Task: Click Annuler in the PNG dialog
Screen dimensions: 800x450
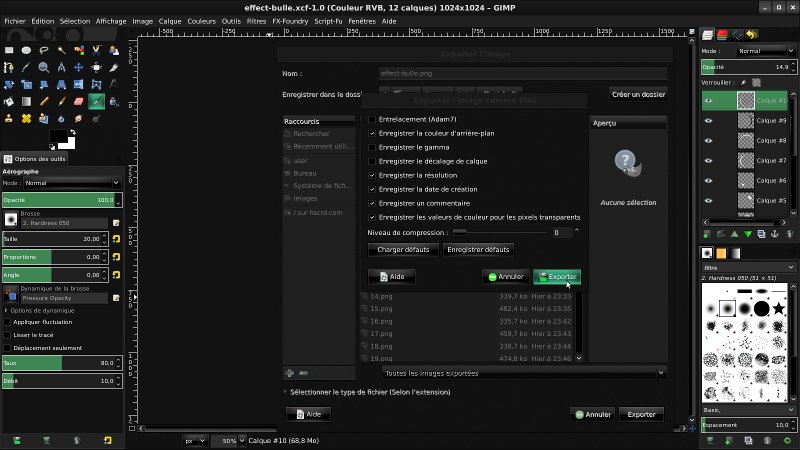Action: (x=506, y=277)
